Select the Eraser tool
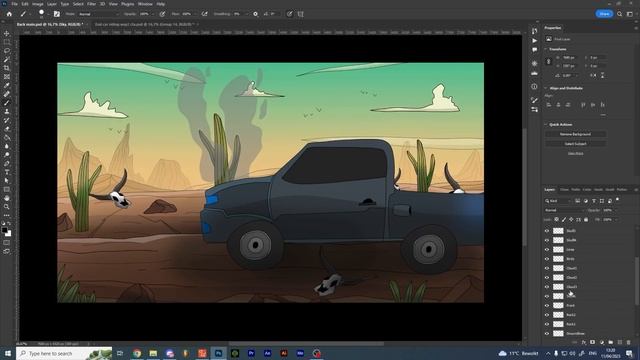Image resolution: width=640 pixels, height=360 pixels. click(x=7, y=129)
